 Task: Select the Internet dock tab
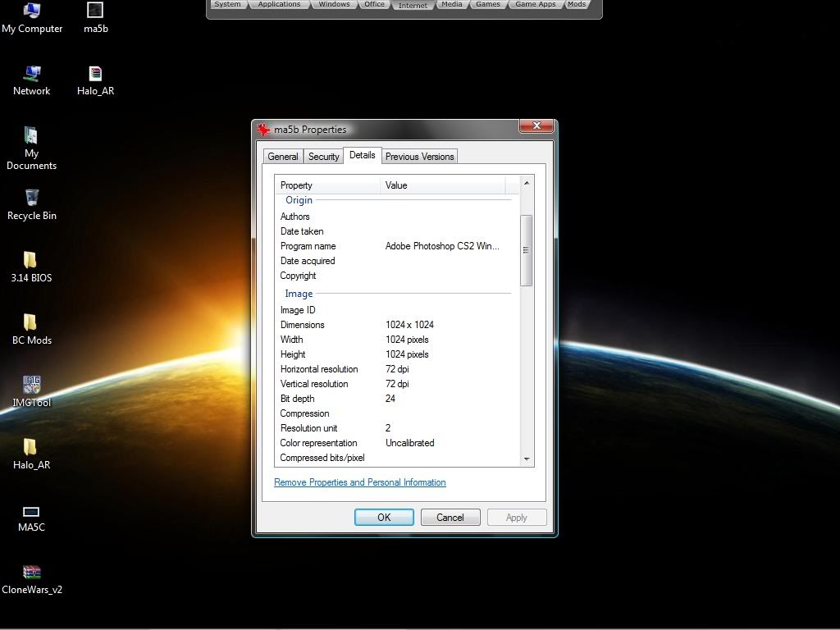[413, 6]
